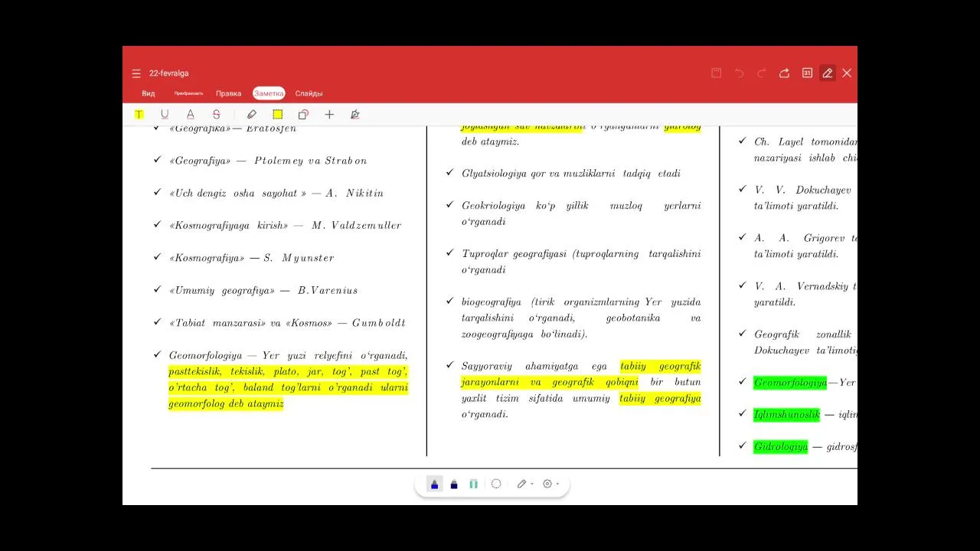Screen dimensions: 980x551
Task: Click the V. V. Dokuchayev bullet
Action: click(x=805, y=197)
